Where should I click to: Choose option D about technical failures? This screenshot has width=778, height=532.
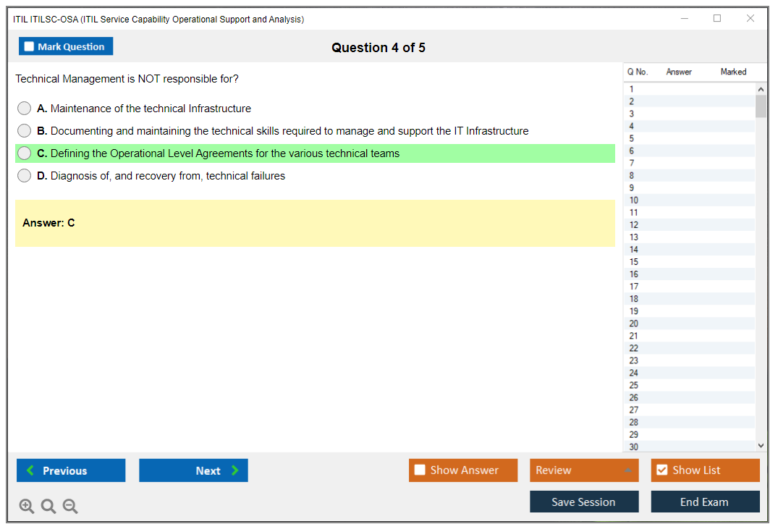(25, 176)
